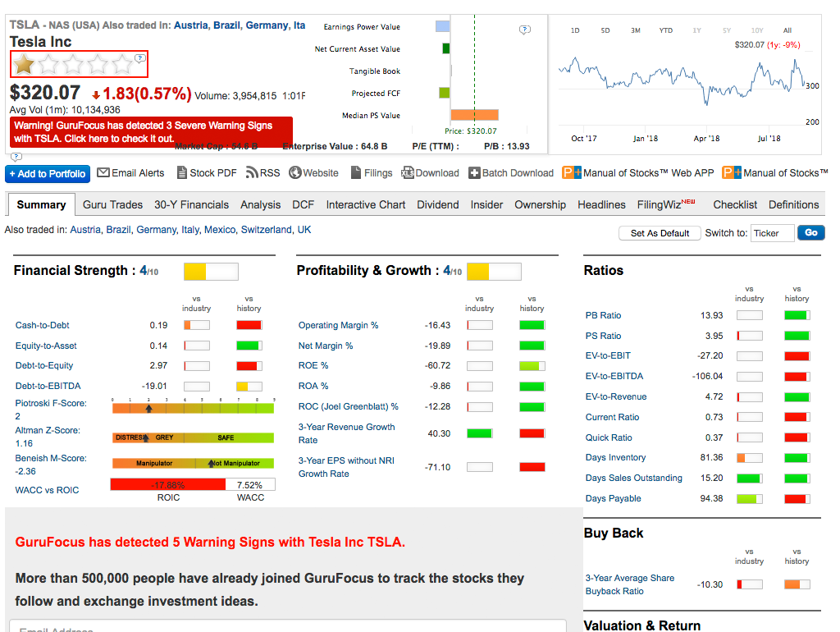Open Debt-to-EBITDA metric link
Image resolution: width=840 pixels, height=632 pixels.
pos(48,386)
